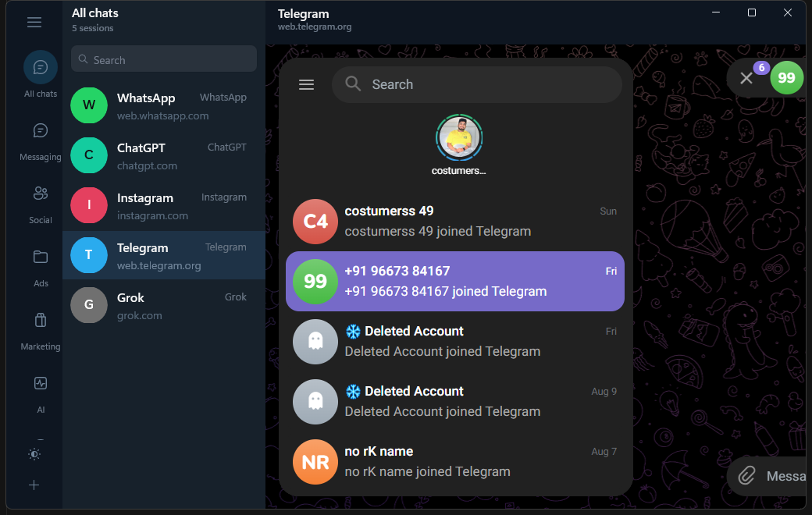Click the C4 avatar of costumerss 49
Image resolution: width=812 pixels, height=515 pixels.
[315, 222]
